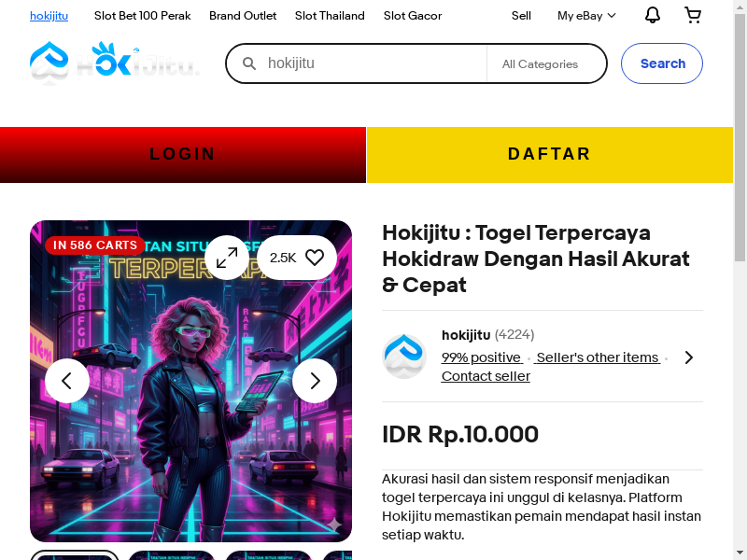This screenshot has width=747, height=560.
Task: Click the hokijitu seller avatar
Action: (404, 357)
